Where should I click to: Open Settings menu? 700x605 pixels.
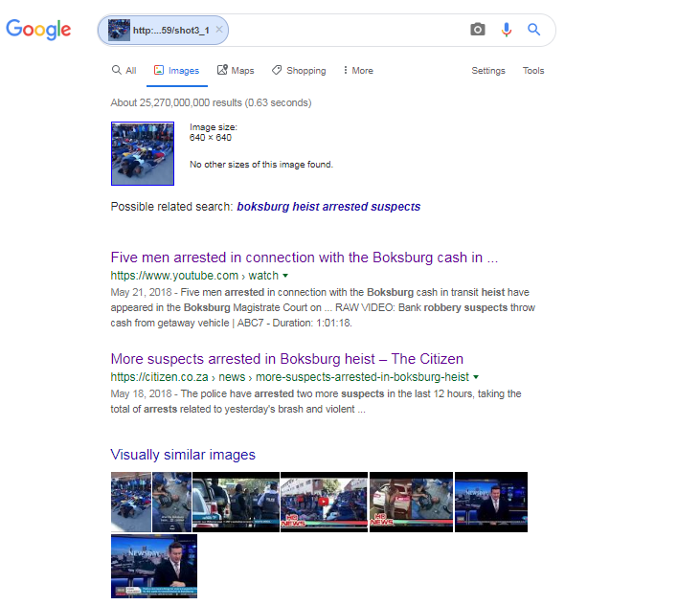point(488,71)
